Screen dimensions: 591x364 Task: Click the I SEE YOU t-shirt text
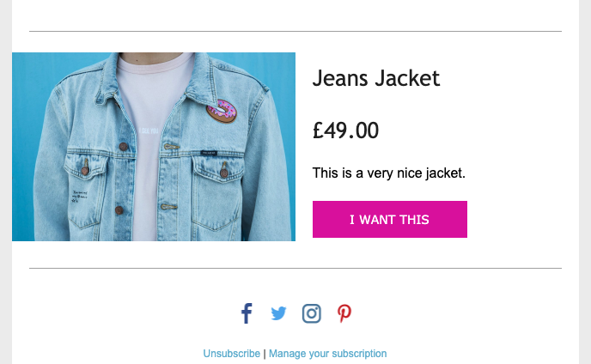tap(149, 130)
